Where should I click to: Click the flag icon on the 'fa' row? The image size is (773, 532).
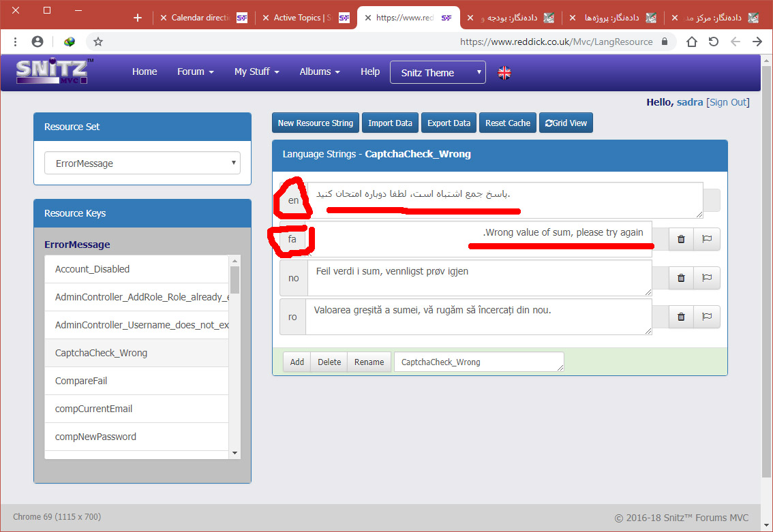tap(707, 239)
